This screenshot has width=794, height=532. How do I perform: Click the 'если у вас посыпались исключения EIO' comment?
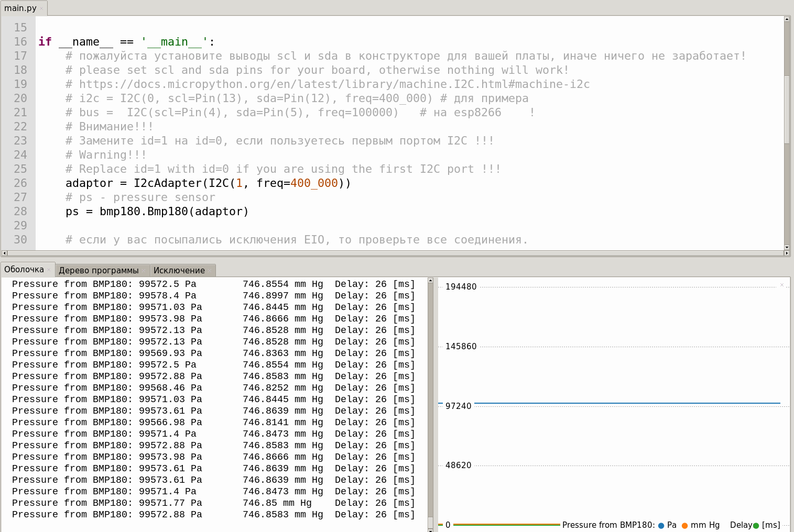pyautogui.click(x=297, y=240)
